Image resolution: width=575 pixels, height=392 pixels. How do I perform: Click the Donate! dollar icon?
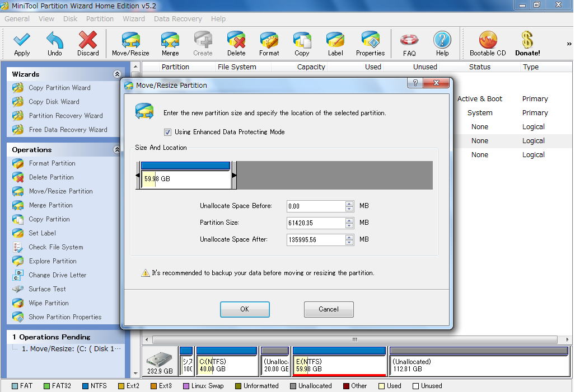point(527,44)
